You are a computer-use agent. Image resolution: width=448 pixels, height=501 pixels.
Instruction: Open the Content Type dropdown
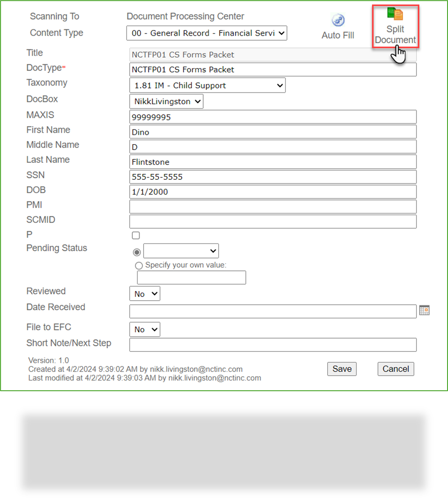(x=206, y=33)
